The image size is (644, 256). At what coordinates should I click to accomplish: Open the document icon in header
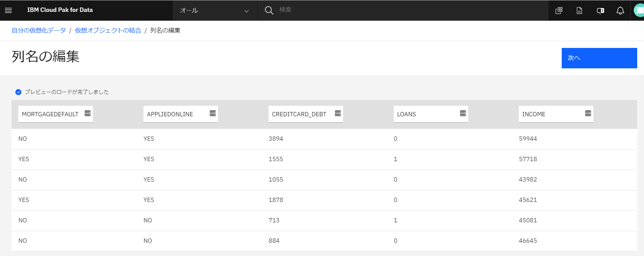tap(579, 11)
